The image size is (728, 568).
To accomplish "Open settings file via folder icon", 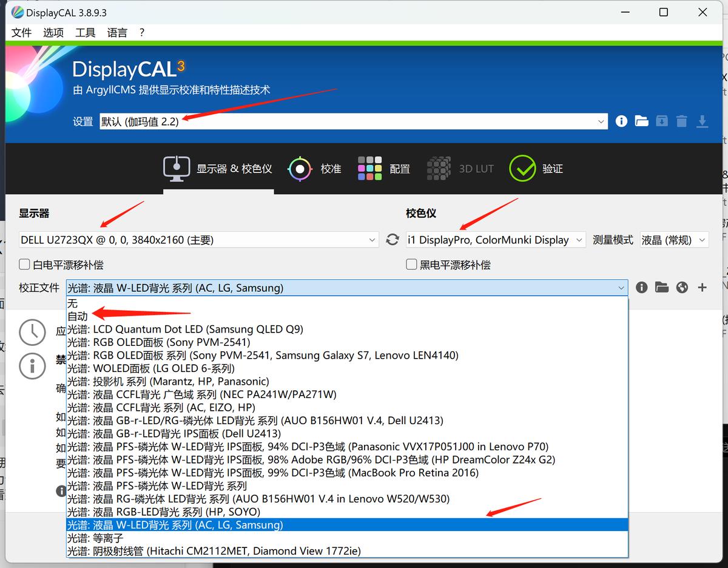I will [x=642, y=121].
